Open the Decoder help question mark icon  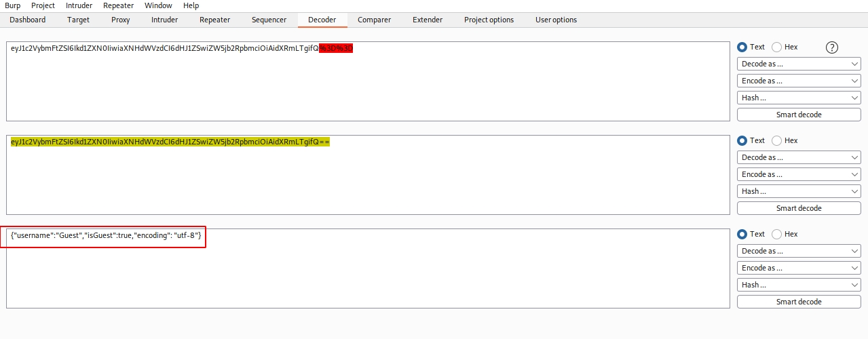point(832,47)
